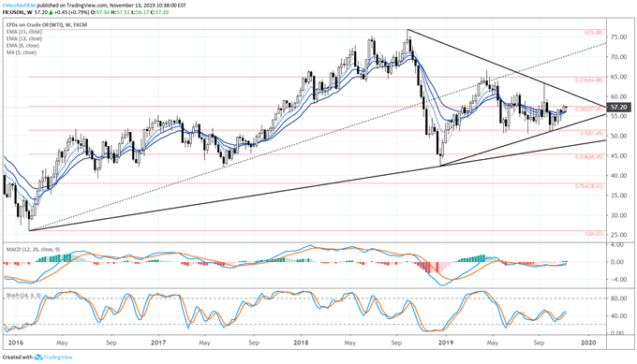Click the 0.618(45.45) Fibonacci level label

click(590, 156)
